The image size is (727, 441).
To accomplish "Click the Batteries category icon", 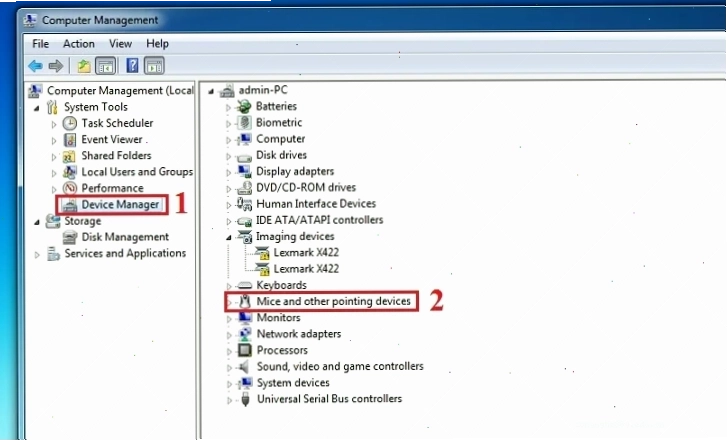I will 244,107.
